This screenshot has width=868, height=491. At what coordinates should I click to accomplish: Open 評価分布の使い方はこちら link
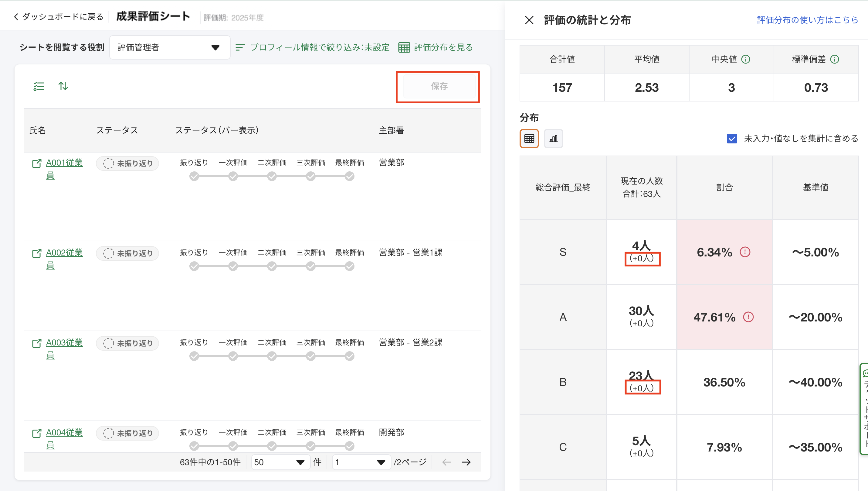point(807,20)
